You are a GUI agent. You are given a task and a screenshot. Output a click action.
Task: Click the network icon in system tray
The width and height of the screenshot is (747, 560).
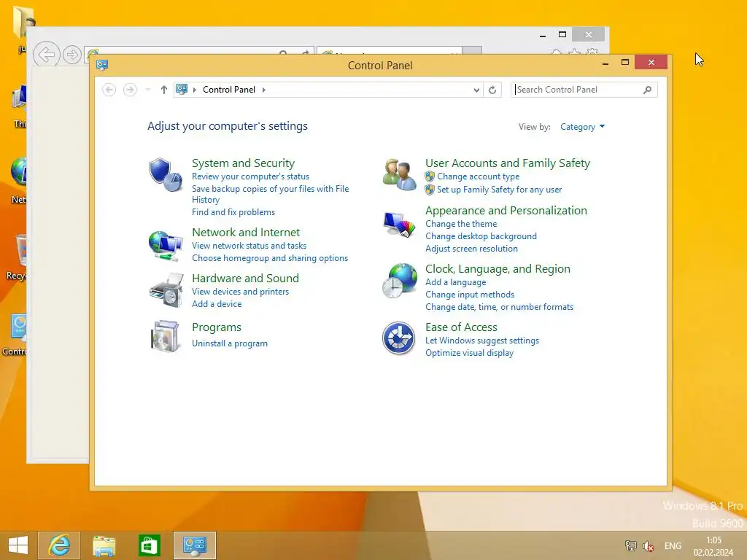(631, 545)
